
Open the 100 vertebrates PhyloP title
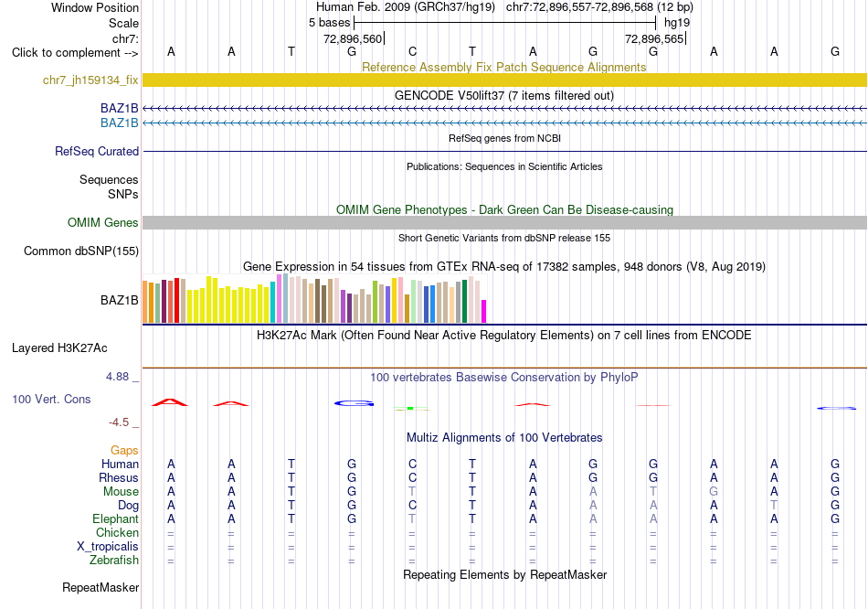[x=503, y=378]
